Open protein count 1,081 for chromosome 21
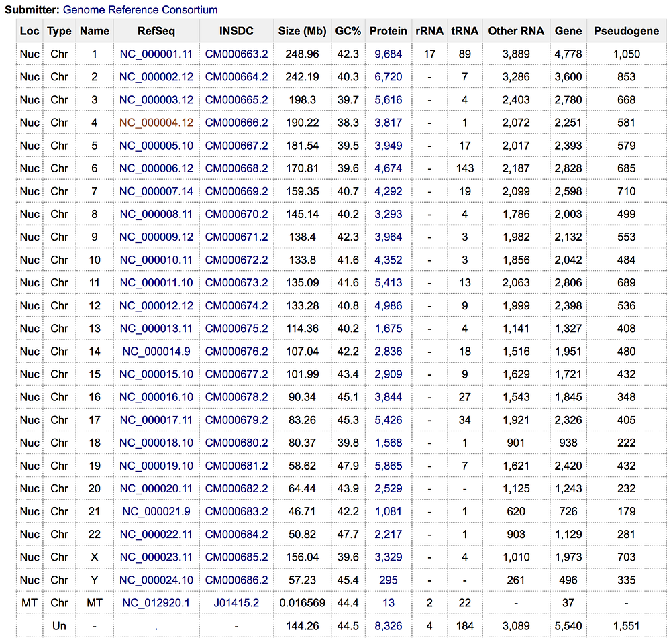This screenshot has height=644, width=671. [389, 512]
